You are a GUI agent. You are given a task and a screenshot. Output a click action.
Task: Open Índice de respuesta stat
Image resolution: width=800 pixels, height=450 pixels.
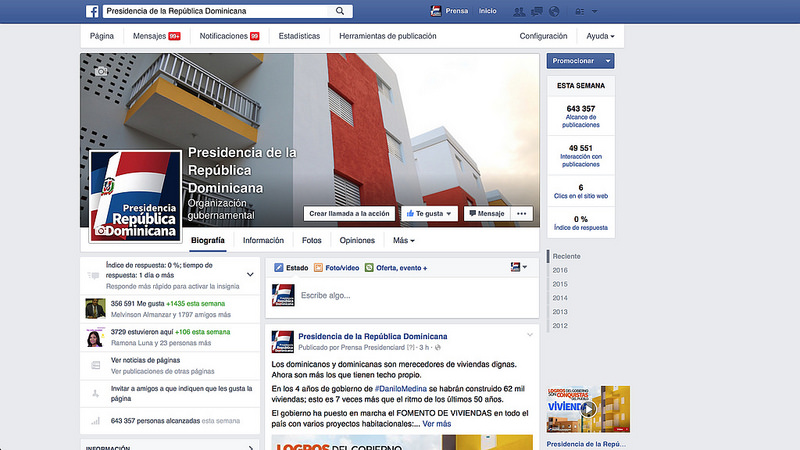(x=581, y=223)
